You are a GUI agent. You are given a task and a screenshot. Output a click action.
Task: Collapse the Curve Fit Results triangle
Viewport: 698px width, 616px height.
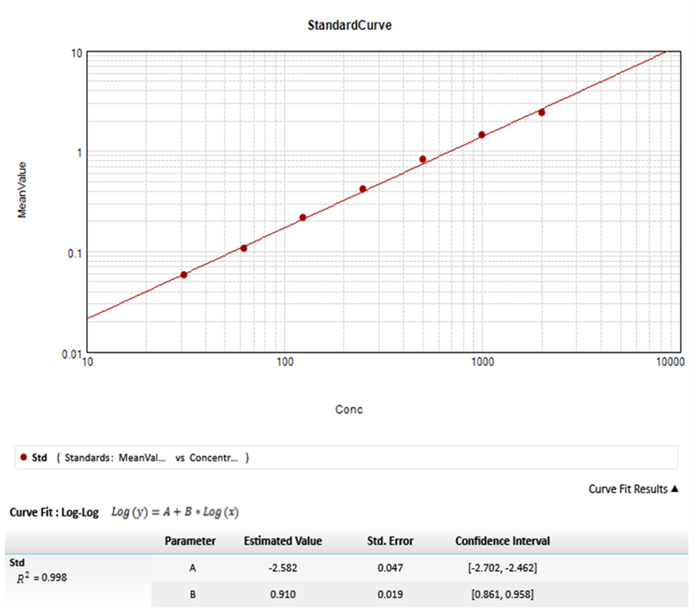tap(675, 489)
